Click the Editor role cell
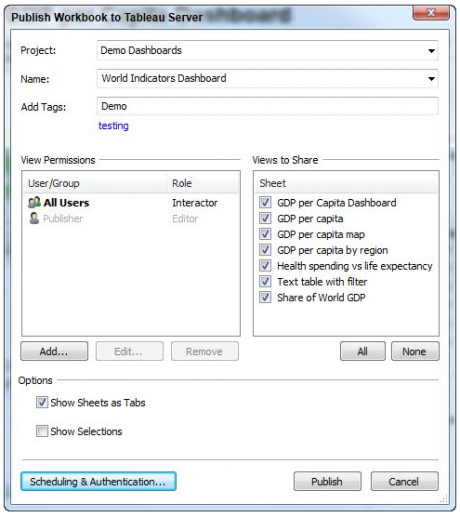 pyautogui.click(x=185, y=218)
